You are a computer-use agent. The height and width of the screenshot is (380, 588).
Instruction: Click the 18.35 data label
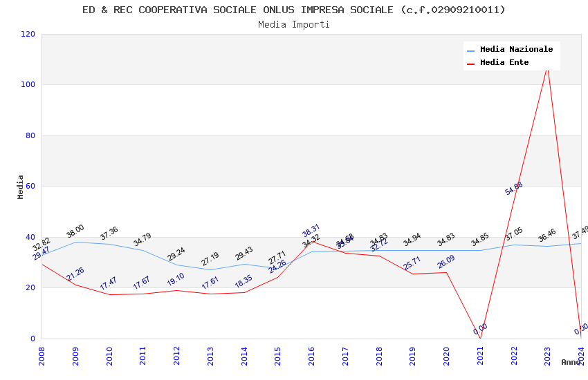click(244, 281)
